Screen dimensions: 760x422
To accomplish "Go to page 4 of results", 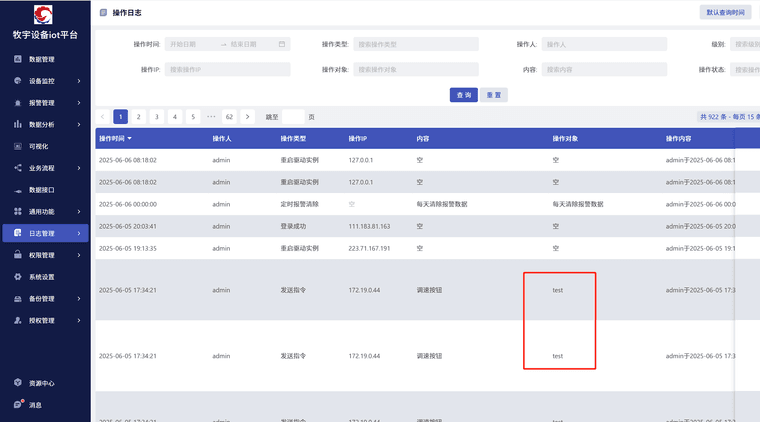I will pos(175,117).
